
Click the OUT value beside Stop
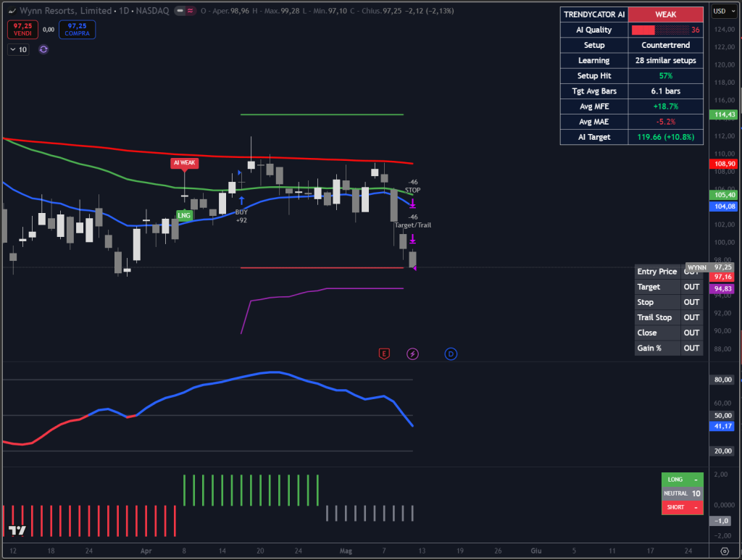691,302
